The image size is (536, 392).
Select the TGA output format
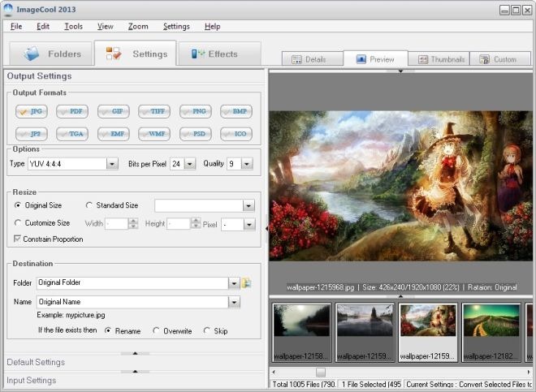[72, 134]
